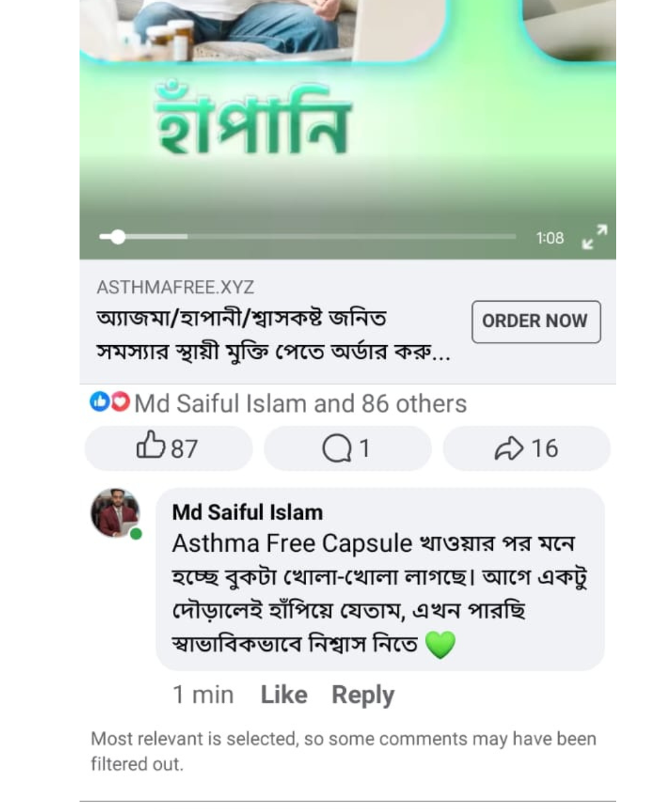The width and height of the screenshot is (672, 811).
Task: Click the video playback area
Action: [x=347, y=124]
